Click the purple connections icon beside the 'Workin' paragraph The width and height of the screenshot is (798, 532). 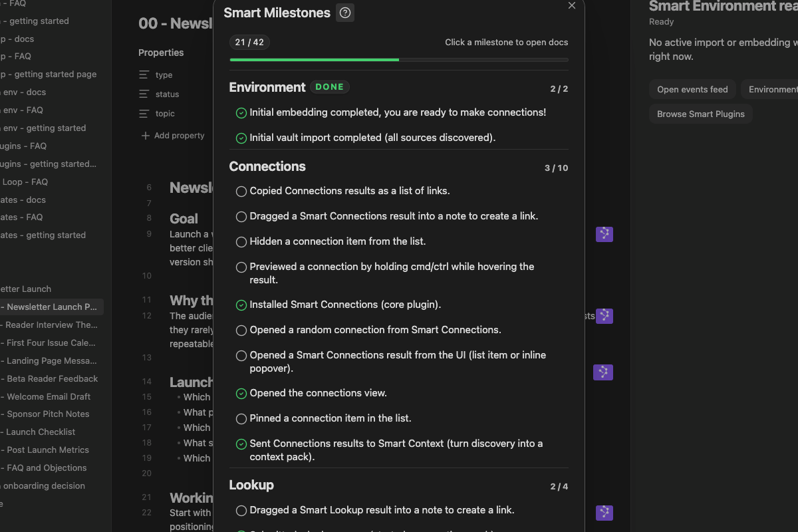click(x=604, y=513)
